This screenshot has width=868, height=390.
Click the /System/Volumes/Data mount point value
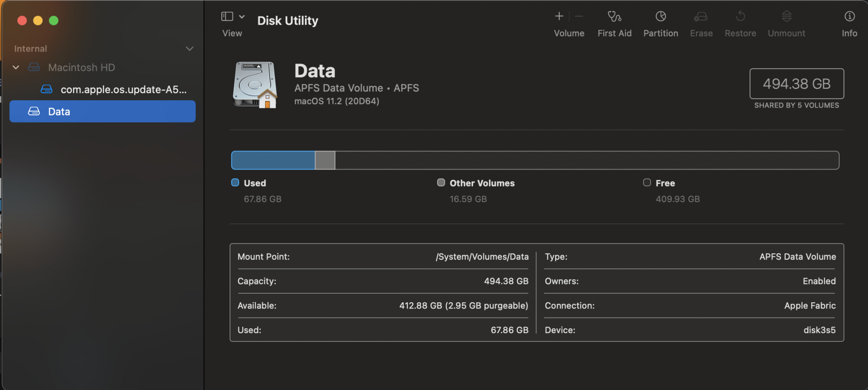click(x=482, y=257)
